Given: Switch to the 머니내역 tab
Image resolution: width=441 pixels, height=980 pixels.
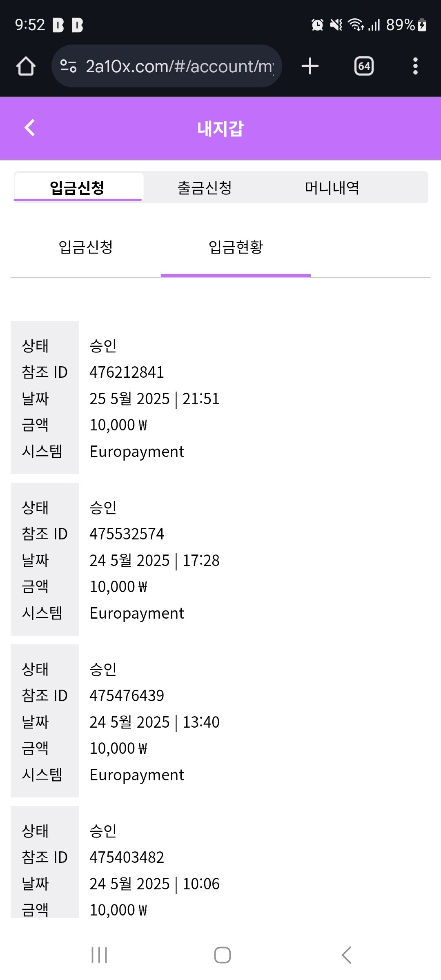Looking at the screenshot, I should click(x=332, y=188).
